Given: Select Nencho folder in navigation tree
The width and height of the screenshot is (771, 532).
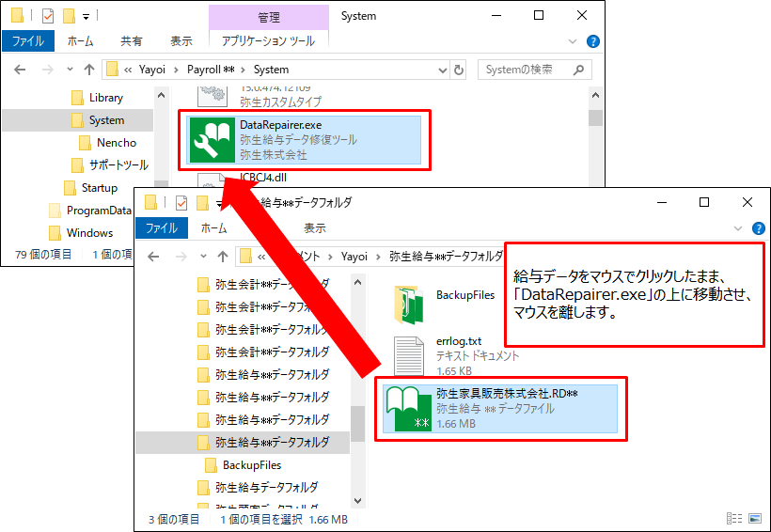Looking at the screenshot, I should pyautogui.click(x=117, y=143).
